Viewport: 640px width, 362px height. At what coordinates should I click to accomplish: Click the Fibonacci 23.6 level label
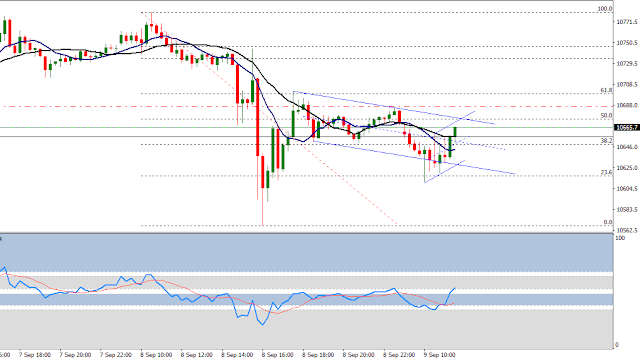click(607, 173)
